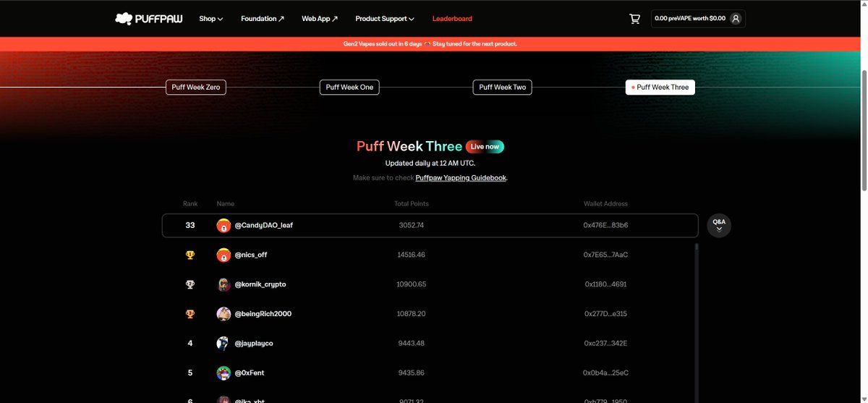Click the @nics_off name

251,255
